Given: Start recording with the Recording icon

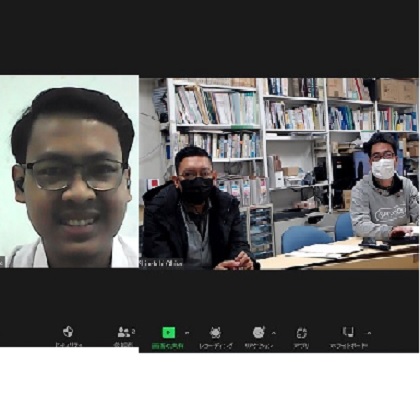Looking at the screenshot, I should 216,332.
